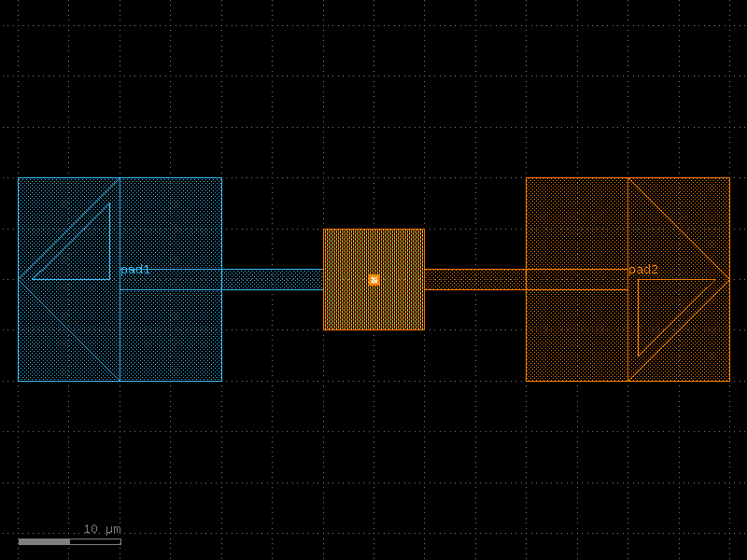Select the blue trace connecting pad1 to center

tap(271, 279)
